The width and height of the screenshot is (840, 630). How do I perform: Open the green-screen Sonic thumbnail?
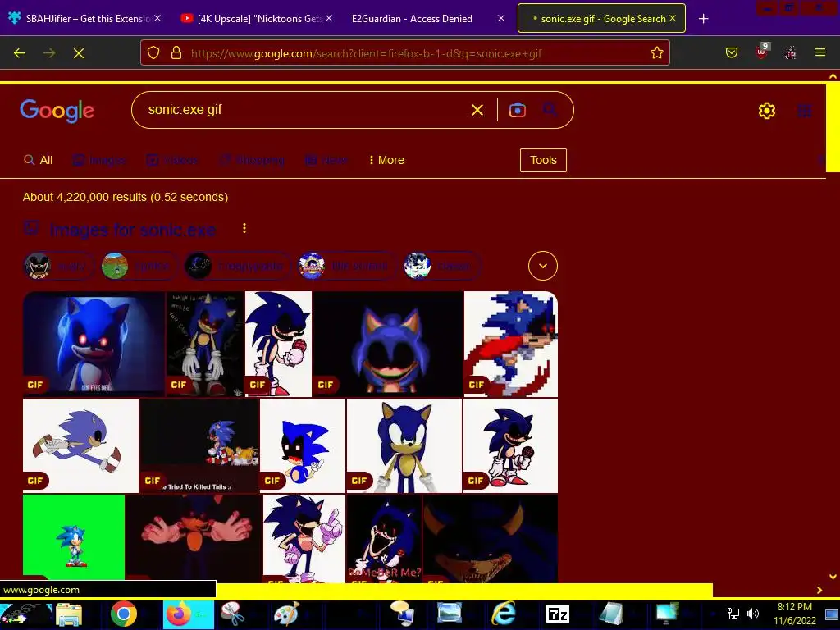(74, 537)
